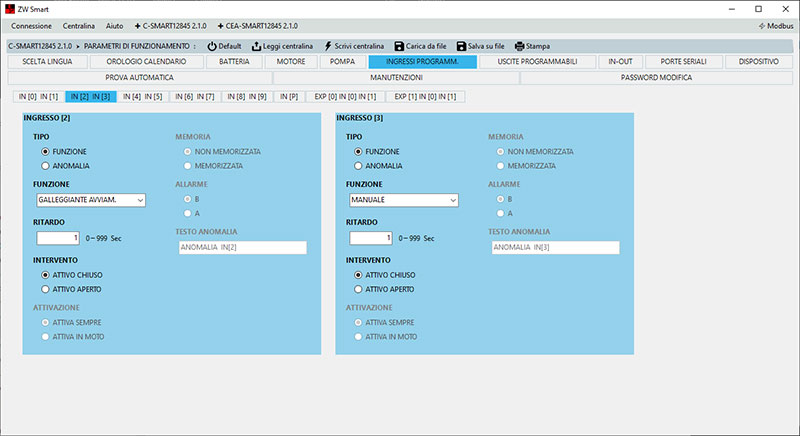Open the Connessione menu
Image resolution: width=800 pixels, height=436 pixels.
tap(31, 24)
